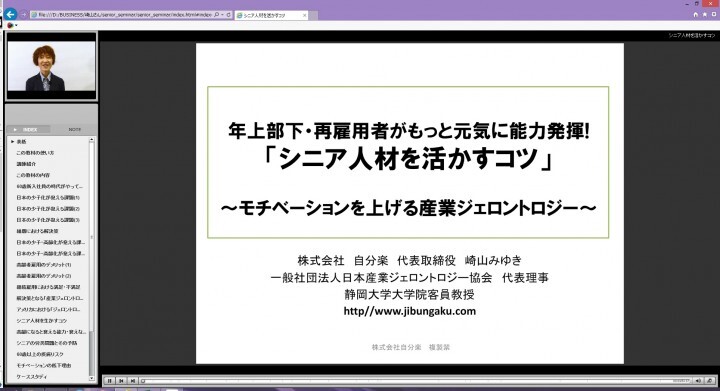
Task: Click the http//www.jibungaku.com link on slide
Action: [410, 311]
